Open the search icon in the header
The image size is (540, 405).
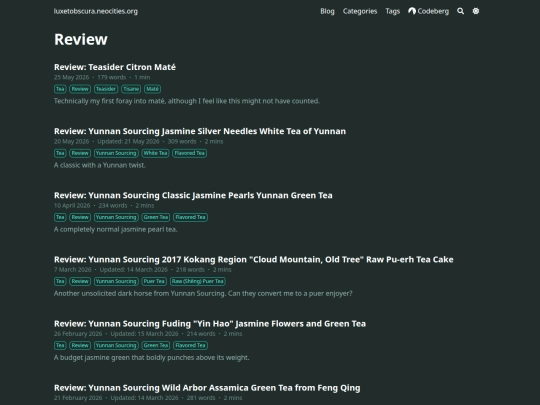[460, 11]
